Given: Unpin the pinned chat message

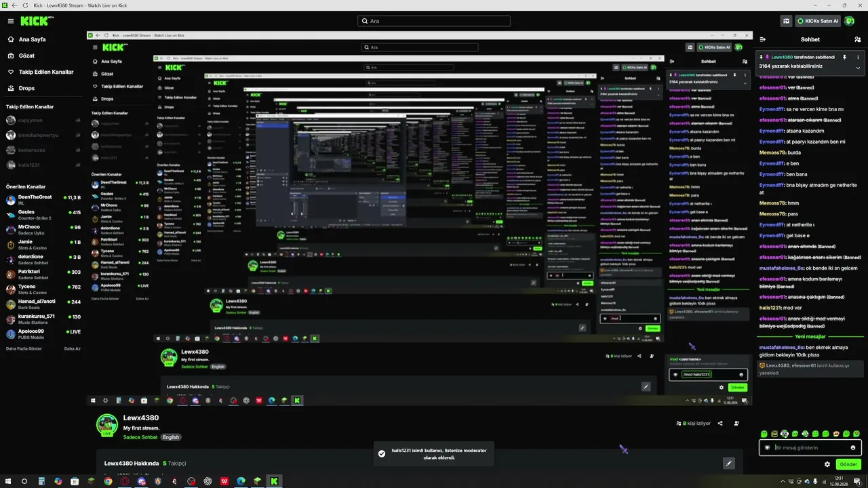Looking at the screenshot, I should tap(844, 57).
